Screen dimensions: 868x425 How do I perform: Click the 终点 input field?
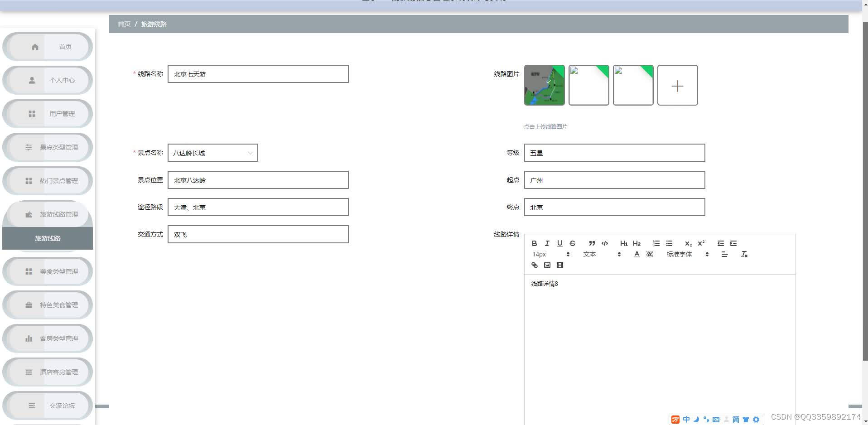[614, 207]
